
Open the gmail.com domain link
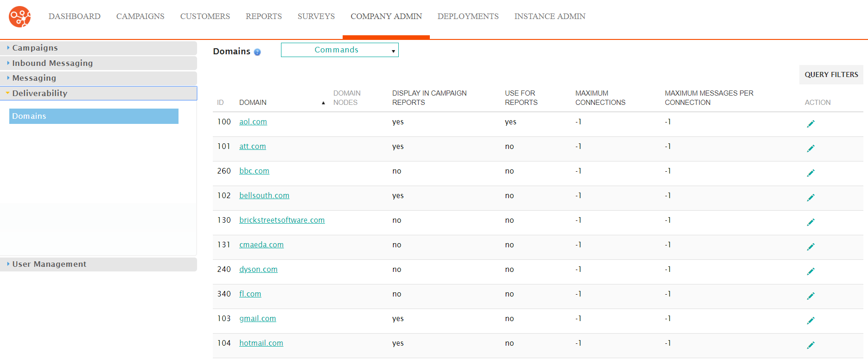(x=257, y=318)
